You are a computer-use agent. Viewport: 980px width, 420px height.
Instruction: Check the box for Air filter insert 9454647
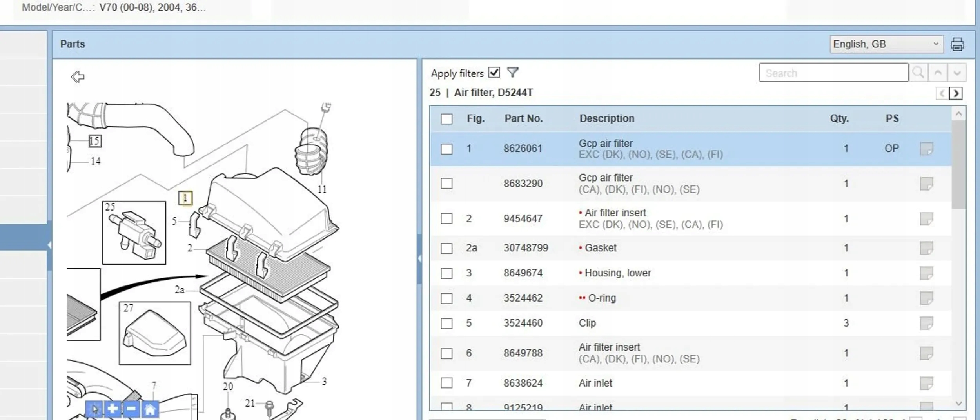(446, 218)
